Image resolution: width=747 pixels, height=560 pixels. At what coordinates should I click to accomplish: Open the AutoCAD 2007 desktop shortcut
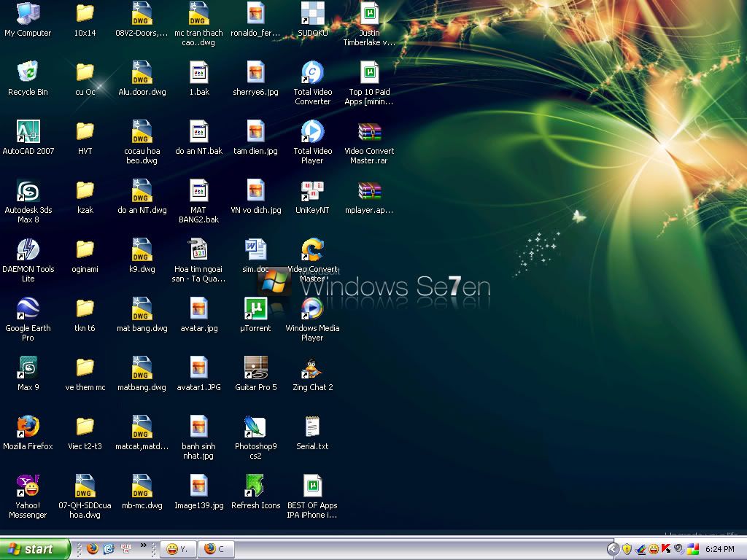[28, 132]
